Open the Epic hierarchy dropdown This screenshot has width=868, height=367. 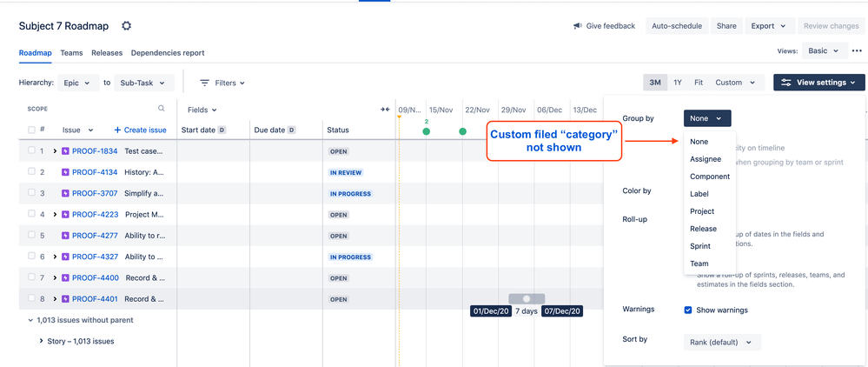(x=78, y=83)
